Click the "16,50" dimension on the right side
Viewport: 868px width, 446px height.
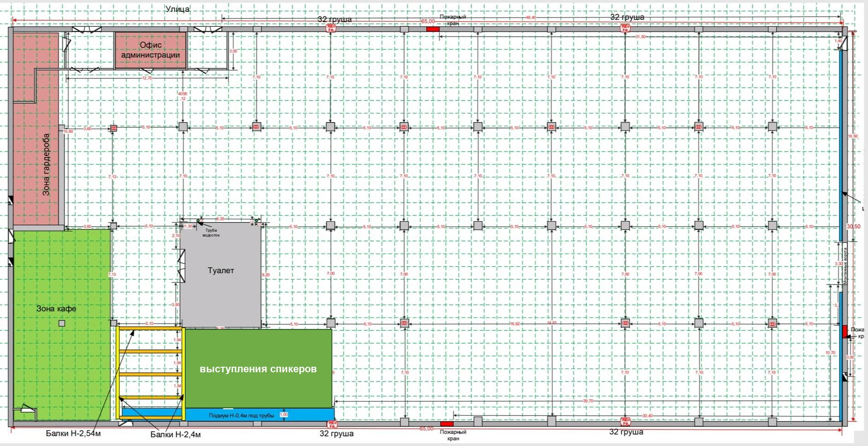[x=852, y=136]
